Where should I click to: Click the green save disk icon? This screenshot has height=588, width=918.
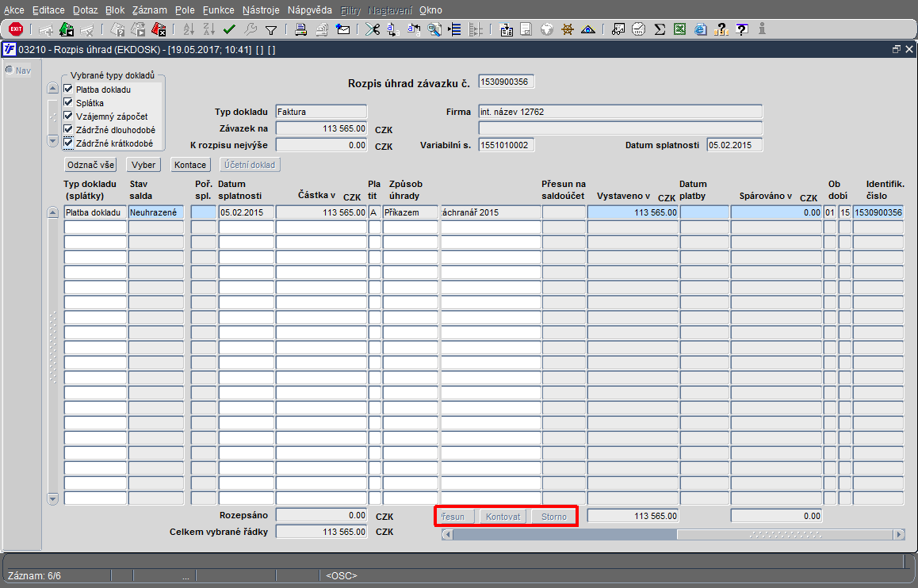[67, 29]
